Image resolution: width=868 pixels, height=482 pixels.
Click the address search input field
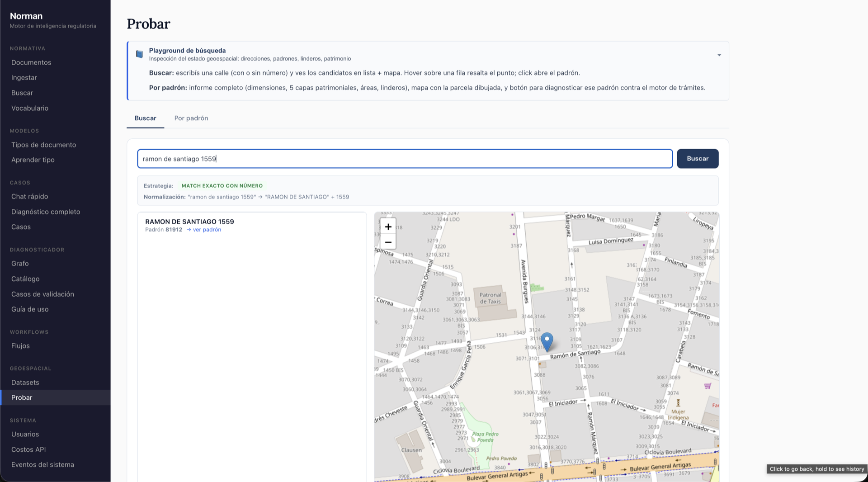[x=405, y=159]
